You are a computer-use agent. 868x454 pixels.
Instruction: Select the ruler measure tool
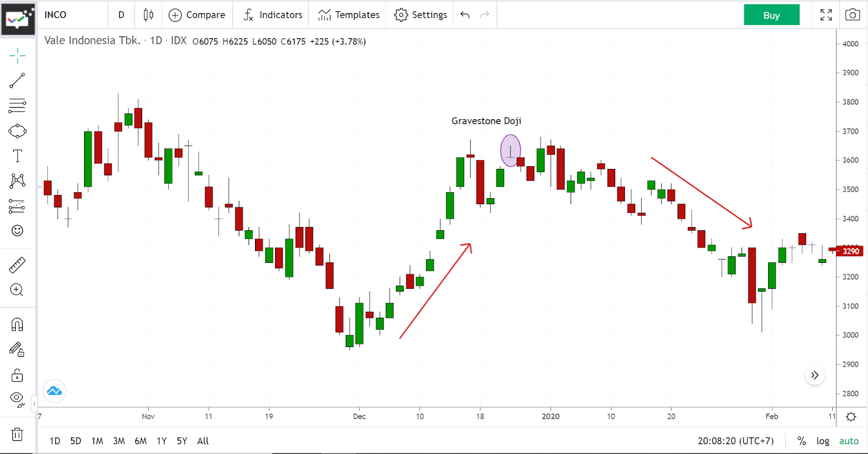pos(17,265)
